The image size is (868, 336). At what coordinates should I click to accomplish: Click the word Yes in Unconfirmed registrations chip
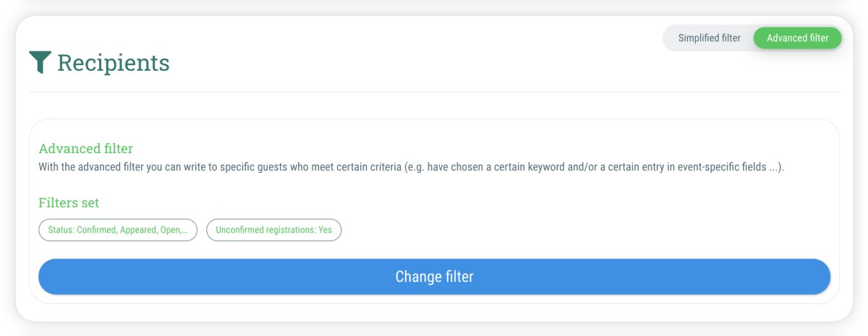point(325,230)
